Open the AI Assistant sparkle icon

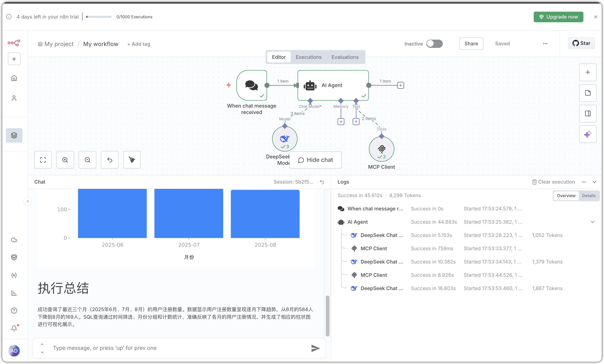588,134
